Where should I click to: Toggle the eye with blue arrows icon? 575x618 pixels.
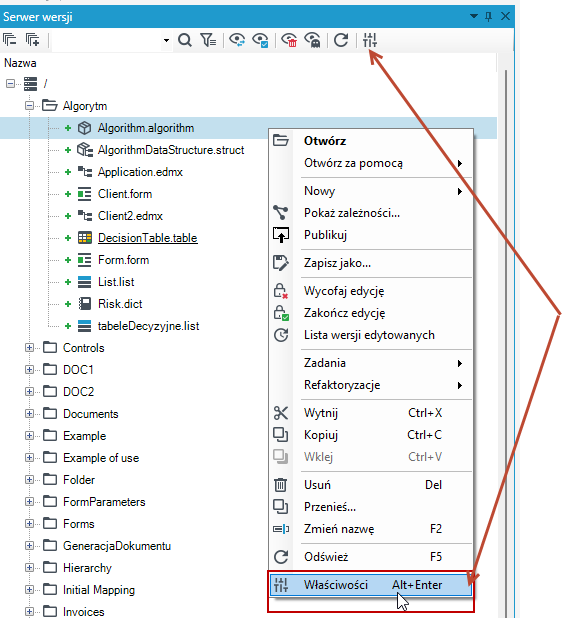[x=237, y=40]
